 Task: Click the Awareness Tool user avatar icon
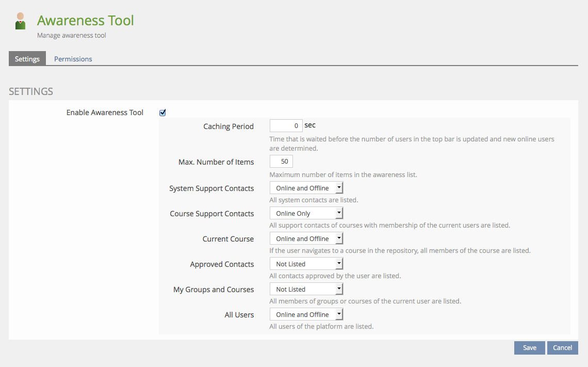click(x=21, y=22)
